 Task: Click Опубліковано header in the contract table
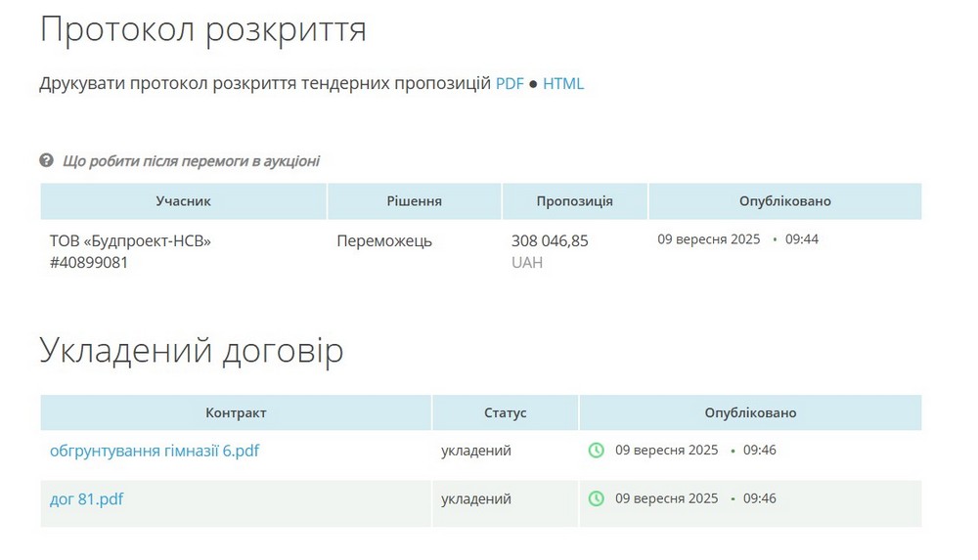click(x=750, y=412)
